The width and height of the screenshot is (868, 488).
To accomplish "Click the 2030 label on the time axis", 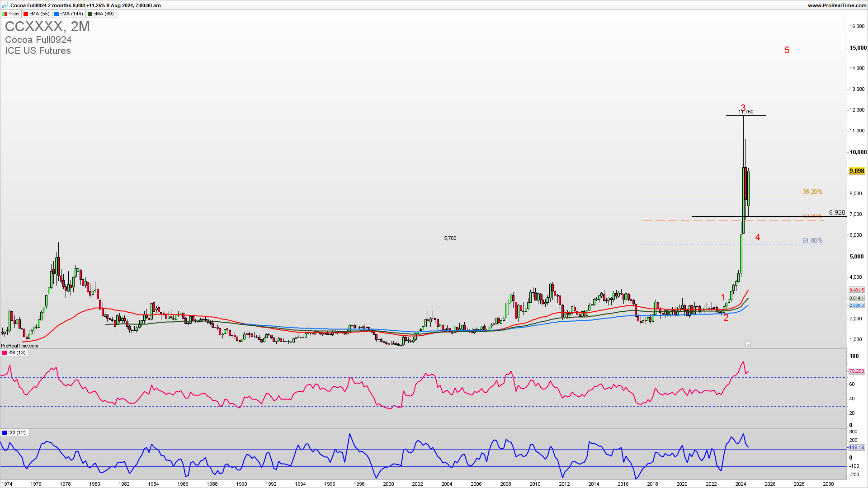I will pos(828,484).
